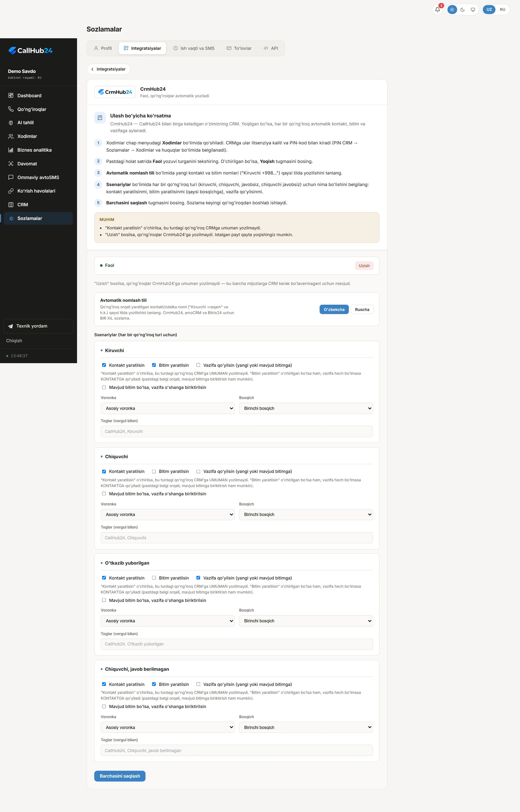Image resolution: width=520 pixels, height=812 pixels.
Task: Open Voronka dropdown in Kiruvchi
Action: (x=168, y=408)
